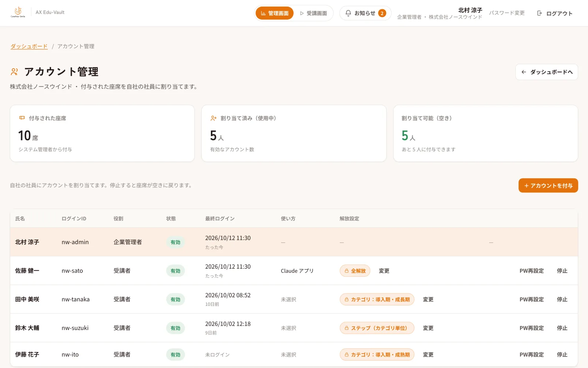Image resolution: width=588 pixels, height=368 pixels.
Task: Click the bell notification icon
Action: tap(348, 13)
